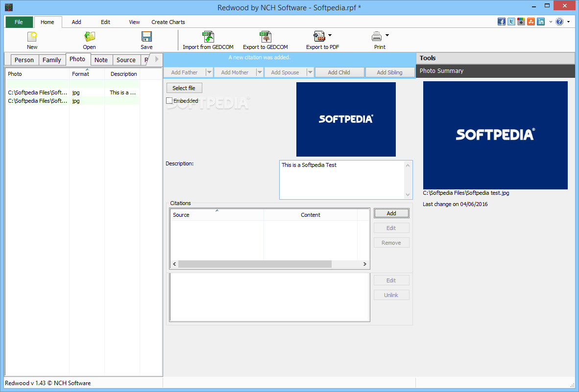
Task: Click the New project icon
Action: pos(32,37)
